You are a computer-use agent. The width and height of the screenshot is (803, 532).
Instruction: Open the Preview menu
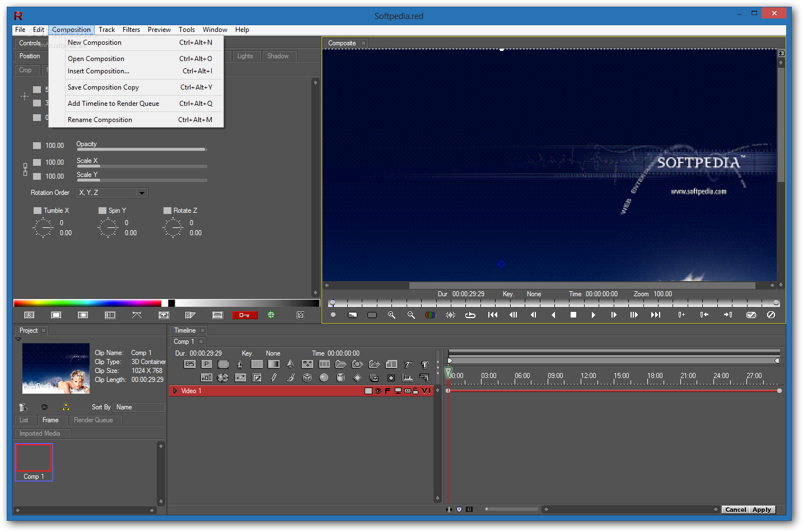159,30
